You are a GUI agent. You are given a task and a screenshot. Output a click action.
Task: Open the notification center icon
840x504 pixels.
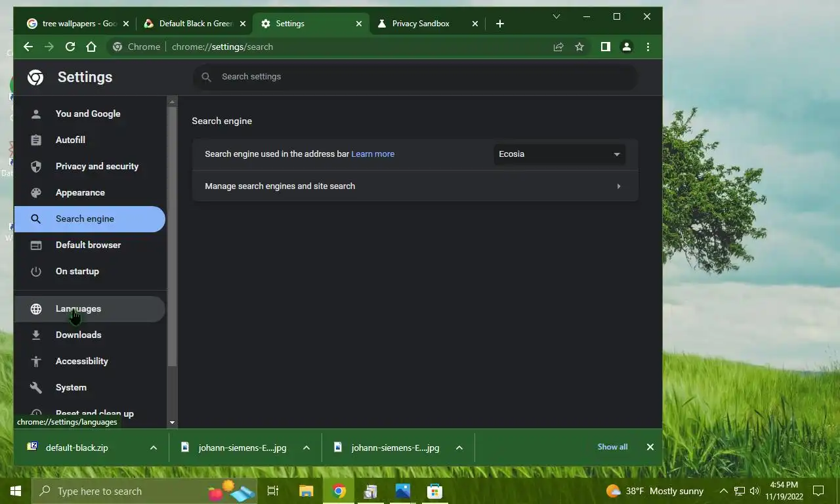pyautogui.click(x=818, y=491)
